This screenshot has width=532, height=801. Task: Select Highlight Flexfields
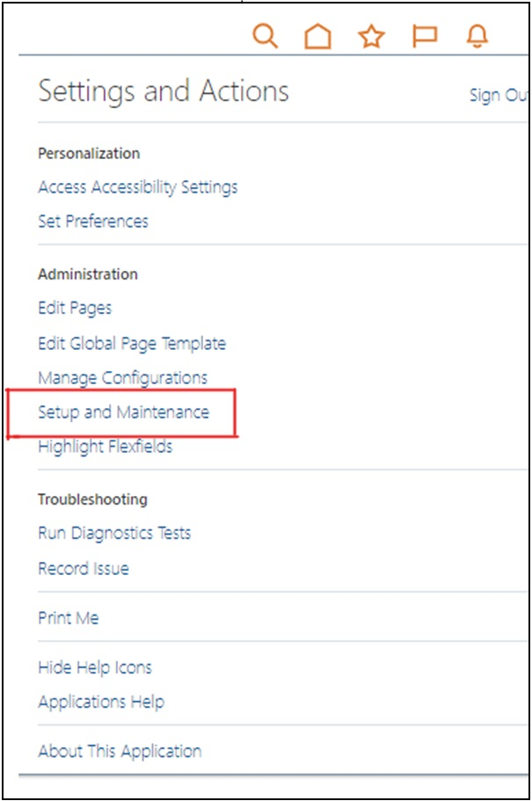point(106,447)
